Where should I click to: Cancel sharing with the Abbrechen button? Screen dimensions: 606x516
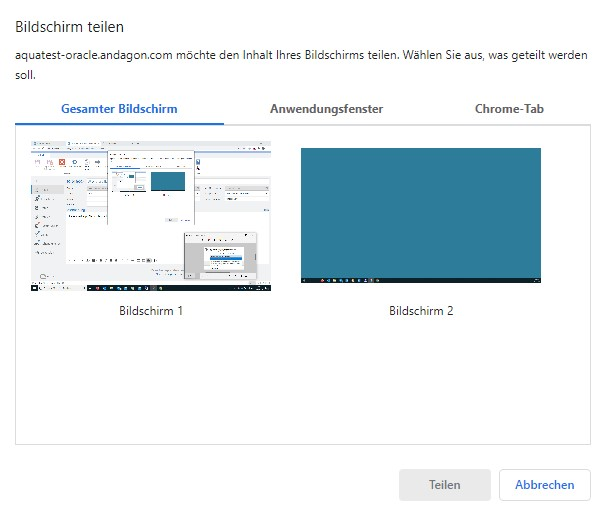[x=544, y=485]
